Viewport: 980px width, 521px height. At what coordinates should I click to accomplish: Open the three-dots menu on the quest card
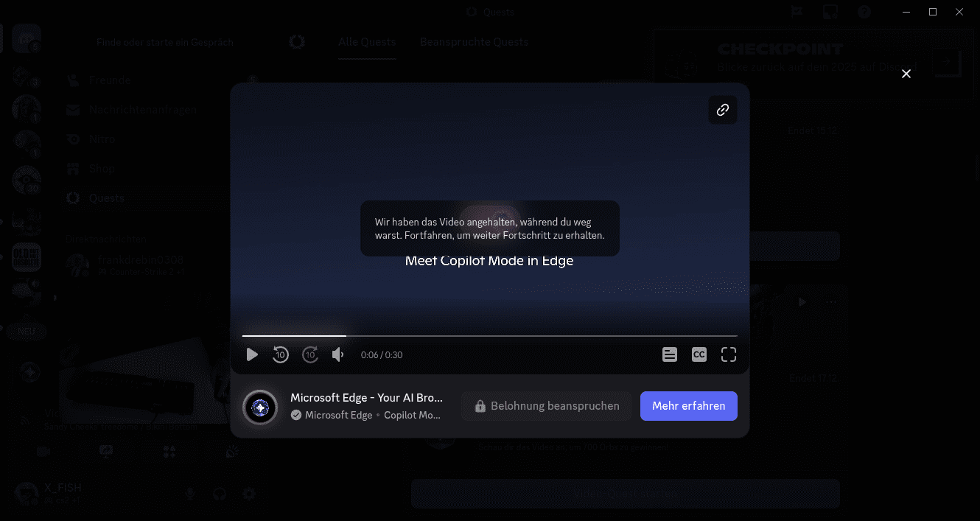pyautogui.click(x=832, y=302)
